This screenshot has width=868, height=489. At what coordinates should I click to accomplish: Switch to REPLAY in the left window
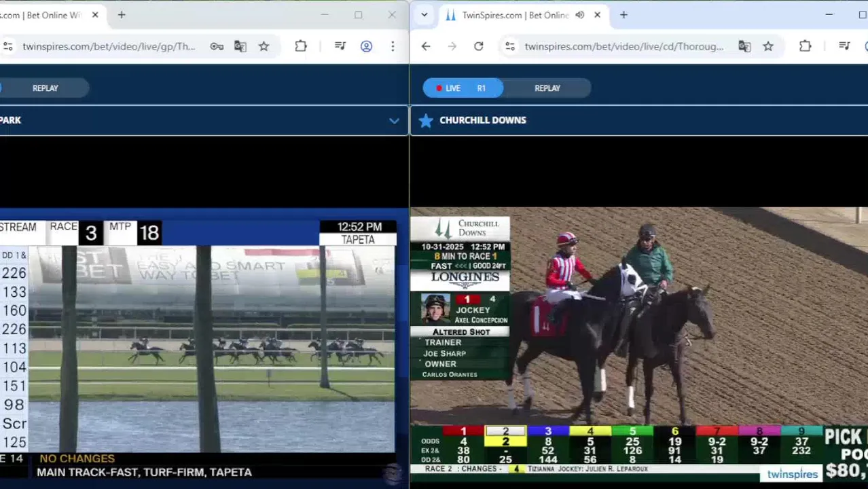(x=46, y=88)
